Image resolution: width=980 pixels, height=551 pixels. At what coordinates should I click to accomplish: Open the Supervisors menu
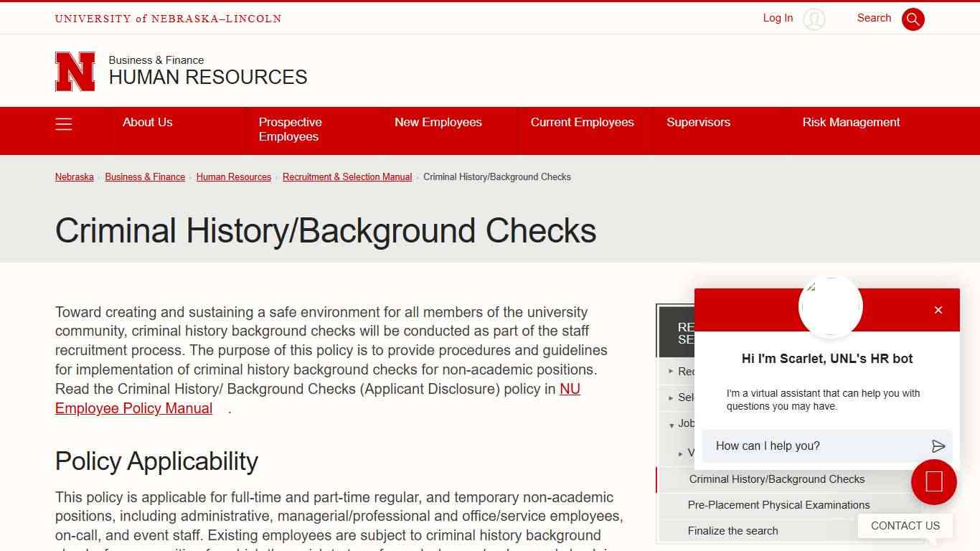point(698,122)
